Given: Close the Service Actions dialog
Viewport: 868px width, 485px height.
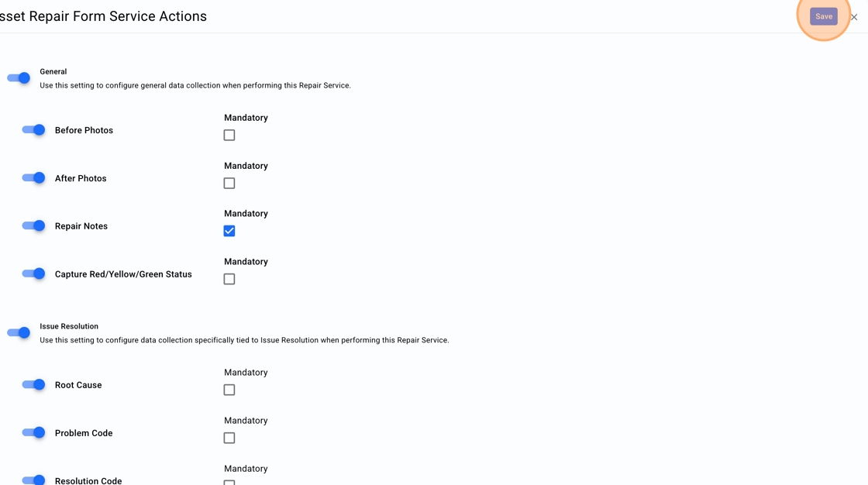Looking at the screenshot, I should click(854, 17).
